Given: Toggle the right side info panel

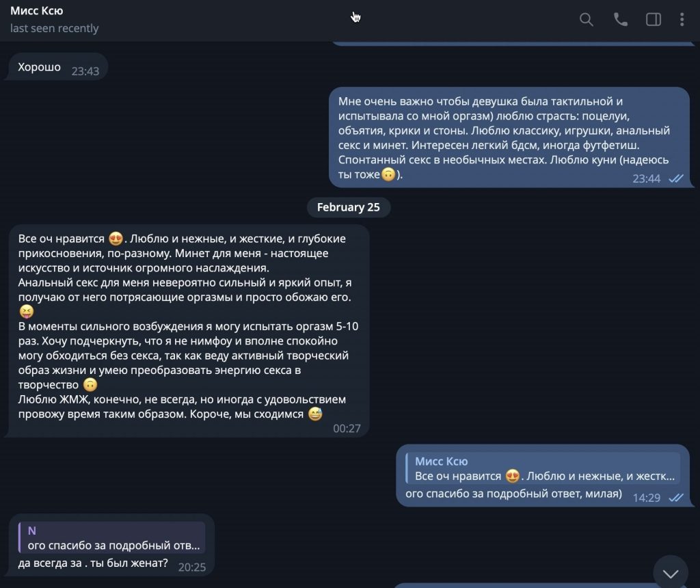Looking at the screenshot, I should (x=653, y=19).
